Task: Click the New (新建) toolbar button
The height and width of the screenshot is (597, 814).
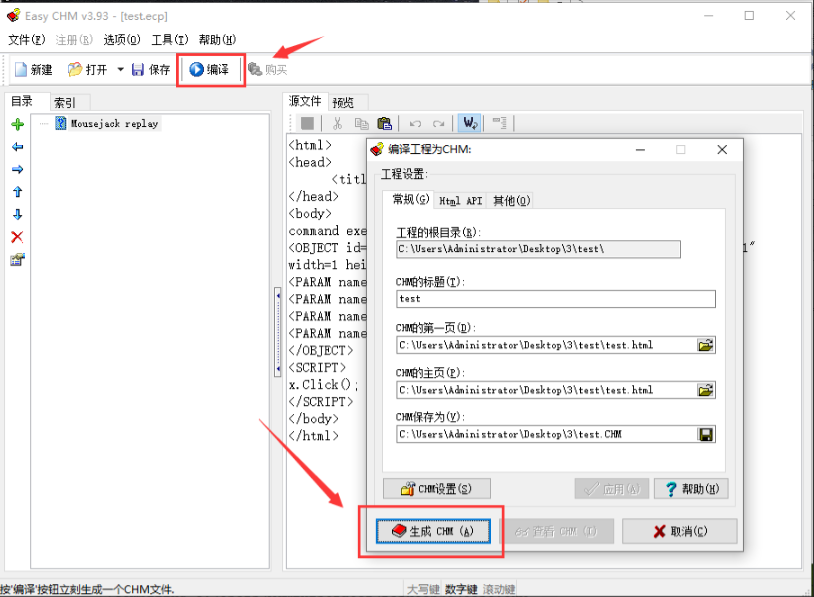Action: pyautogui.click(x=34, y=70)
